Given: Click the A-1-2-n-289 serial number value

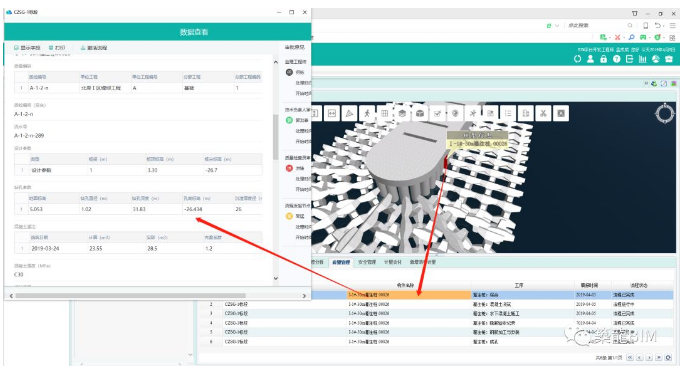Looking at the screenshot, I should point(29,136).
